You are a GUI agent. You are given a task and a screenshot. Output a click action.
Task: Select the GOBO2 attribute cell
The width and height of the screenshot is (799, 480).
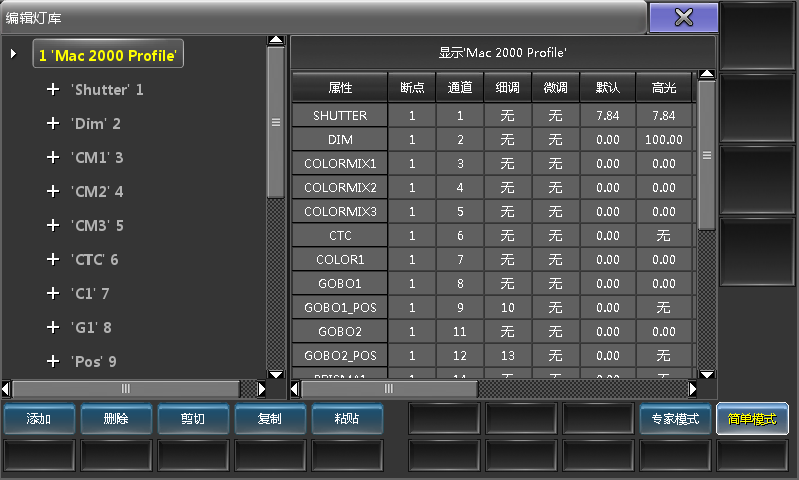(x=340, y=331)
